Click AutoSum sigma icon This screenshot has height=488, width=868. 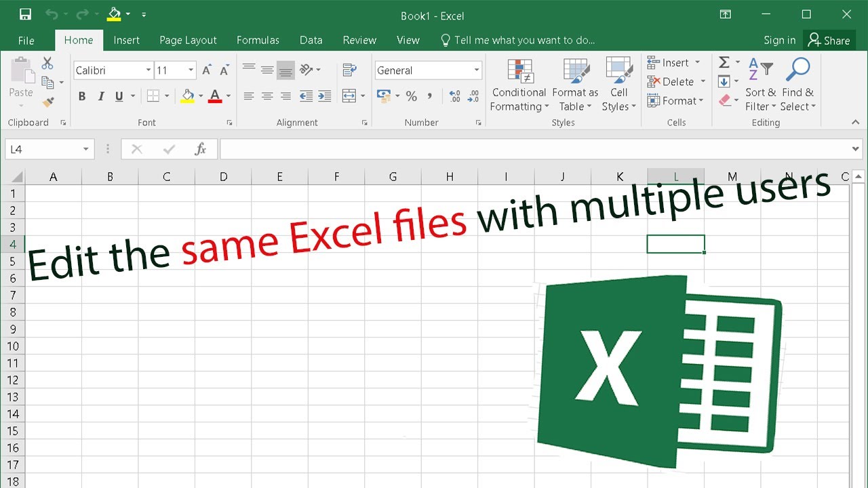(x=724, y=62)
